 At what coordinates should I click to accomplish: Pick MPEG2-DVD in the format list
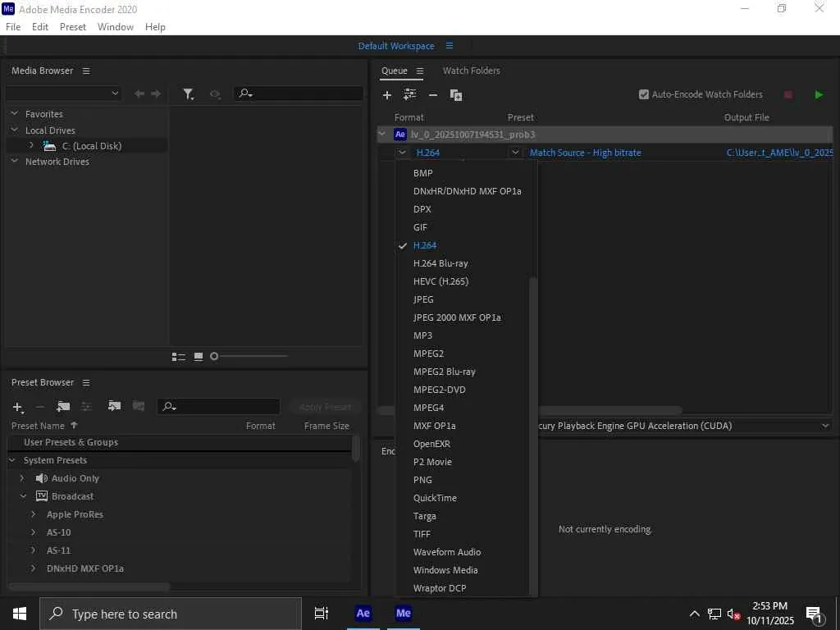[x=440, y=390]
